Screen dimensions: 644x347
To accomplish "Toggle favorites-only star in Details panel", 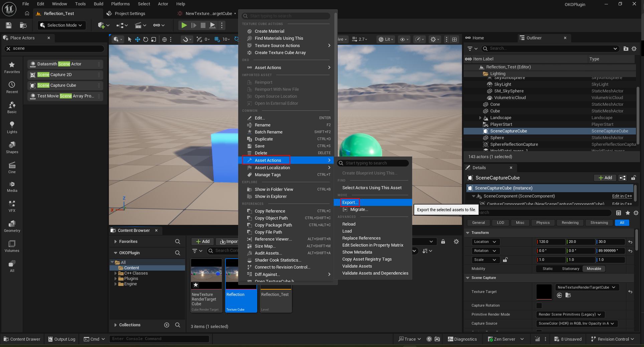I will coord(628,213).
